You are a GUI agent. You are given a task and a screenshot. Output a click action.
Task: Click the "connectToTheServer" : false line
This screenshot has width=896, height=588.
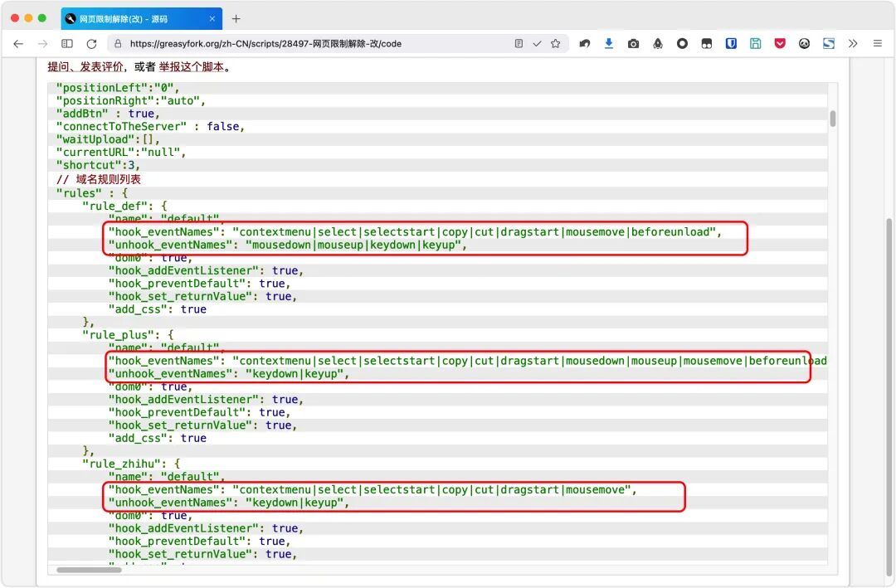(x=150, y=126)
